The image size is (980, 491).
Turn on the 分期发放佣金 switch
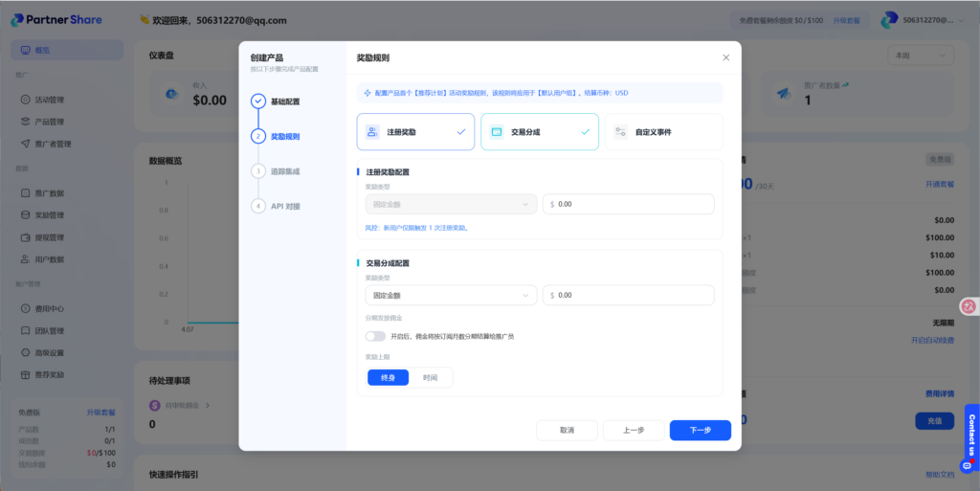(376, 336)
